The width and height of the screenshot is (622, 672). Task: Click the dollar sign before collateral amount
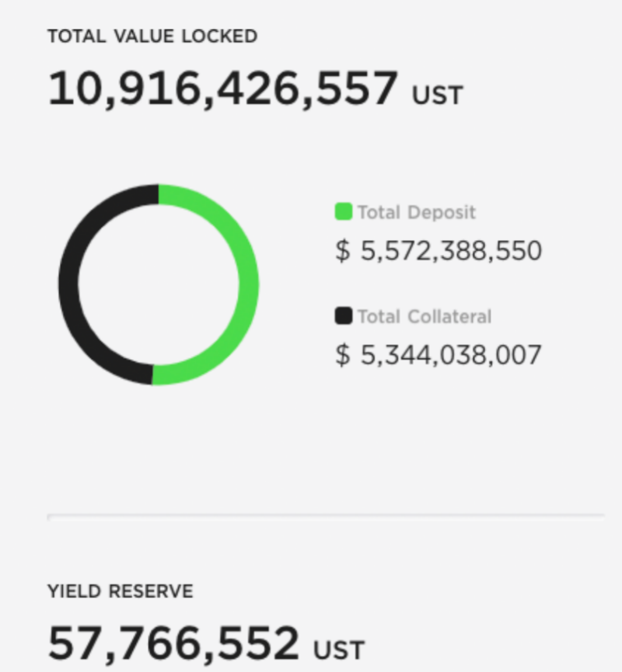click(343, 355)
